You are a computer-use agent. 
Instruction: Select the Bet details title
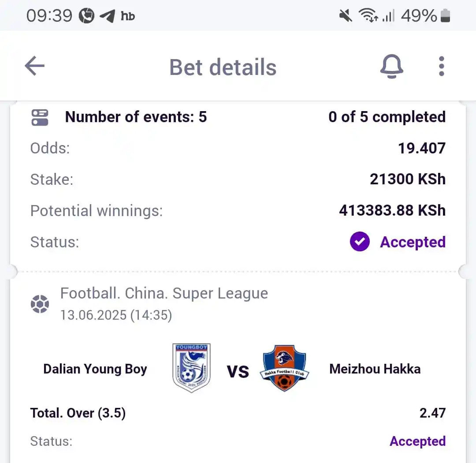[x=223, y=67]
